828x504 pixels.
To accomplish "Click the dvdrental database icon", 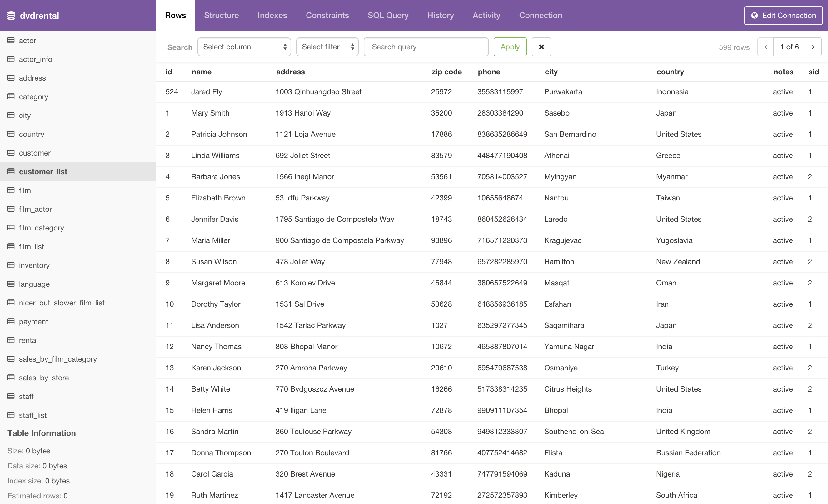I will coord(11,15).
